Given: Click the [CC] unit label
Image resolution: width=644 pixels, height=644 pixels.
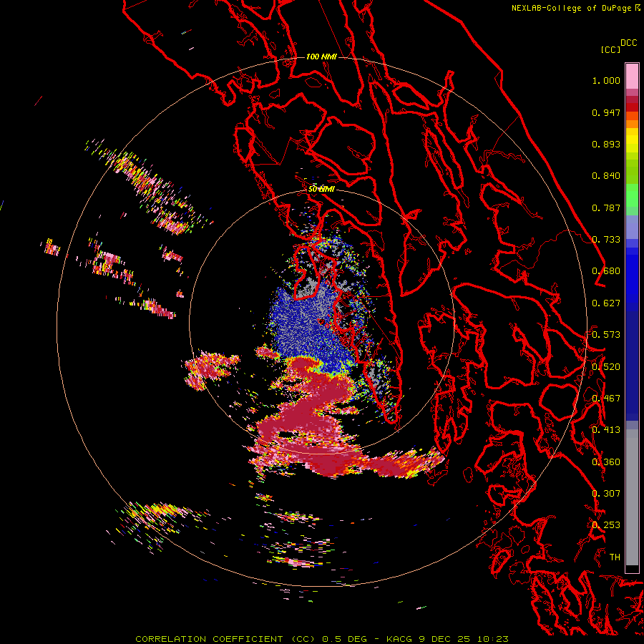Looking at the screenshot, I should point(610,49).
